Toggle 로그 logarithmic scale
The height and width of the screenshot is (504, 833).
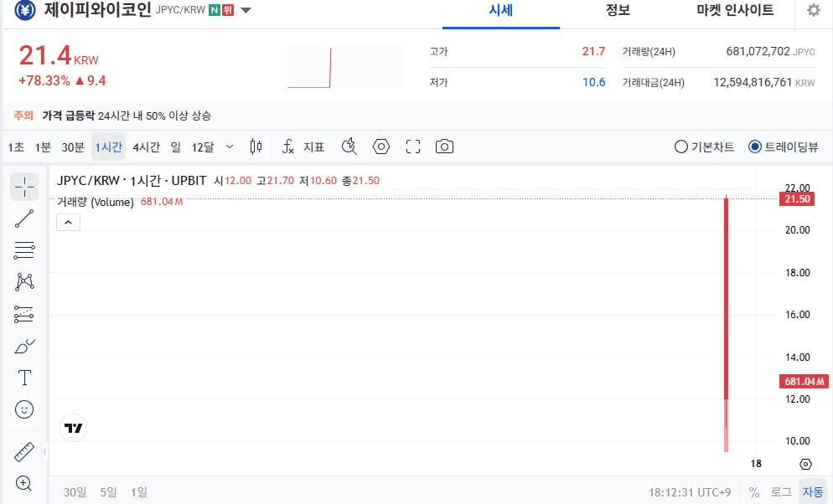(x=781, y=492)
